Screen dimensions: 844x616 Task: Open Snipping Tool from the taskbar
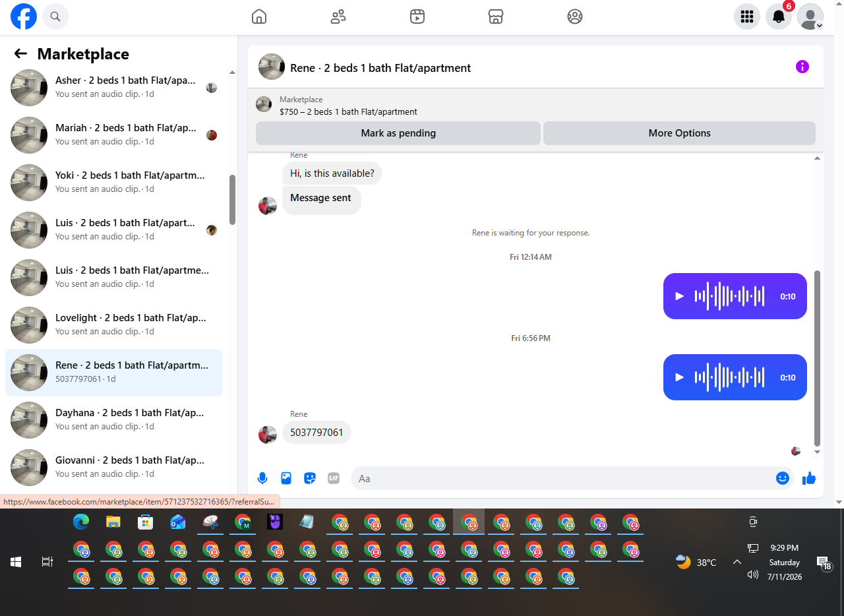(210, 522)
